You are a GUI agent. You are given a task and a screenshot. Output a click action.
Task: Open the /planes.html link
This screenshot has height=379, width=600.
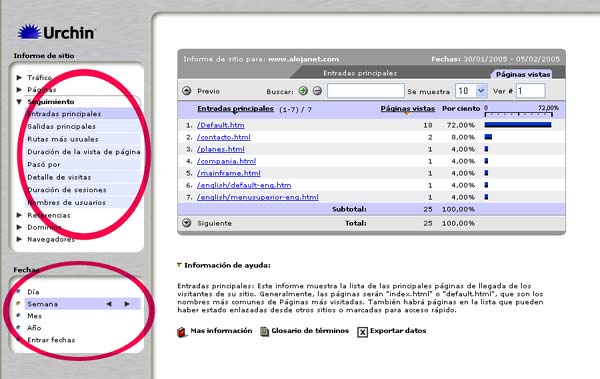point(221,149)
